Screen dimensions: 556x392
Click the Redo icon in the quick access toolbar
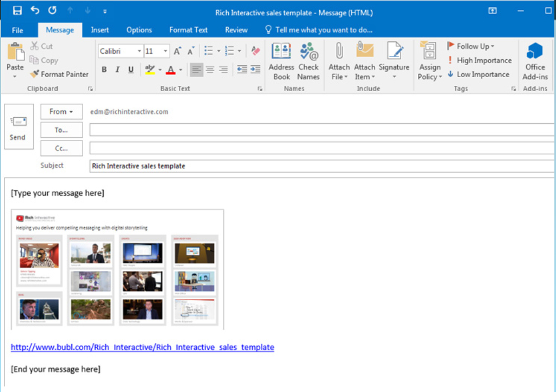[53, 11]
